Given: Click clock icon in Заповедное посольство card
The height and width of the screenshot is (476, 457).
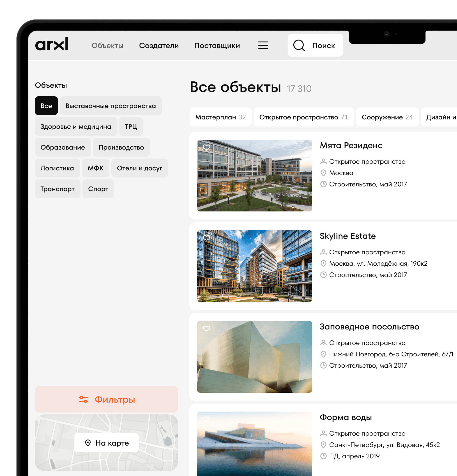Looking at the screenshot, I should (323, 365).
